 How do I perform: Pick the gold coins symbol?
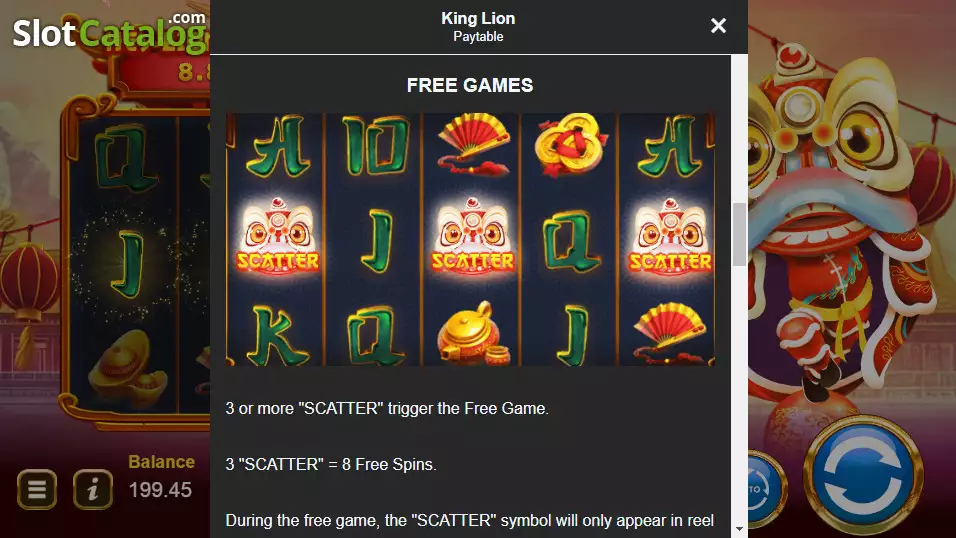570,145
